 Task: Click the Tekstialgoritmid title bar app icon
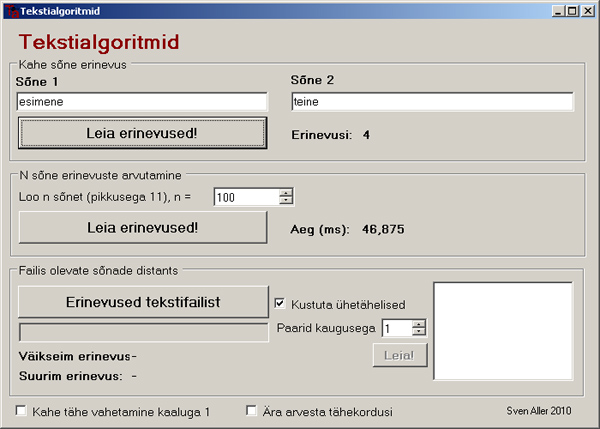pos(10,10)
